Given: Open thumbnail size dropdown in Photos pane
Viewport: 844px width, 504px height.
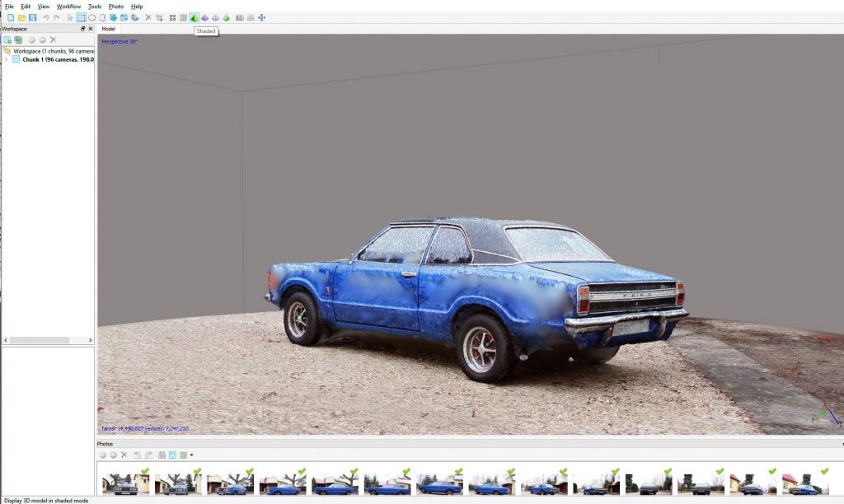Looking at the screenshot, I should (x=192, y=455).
